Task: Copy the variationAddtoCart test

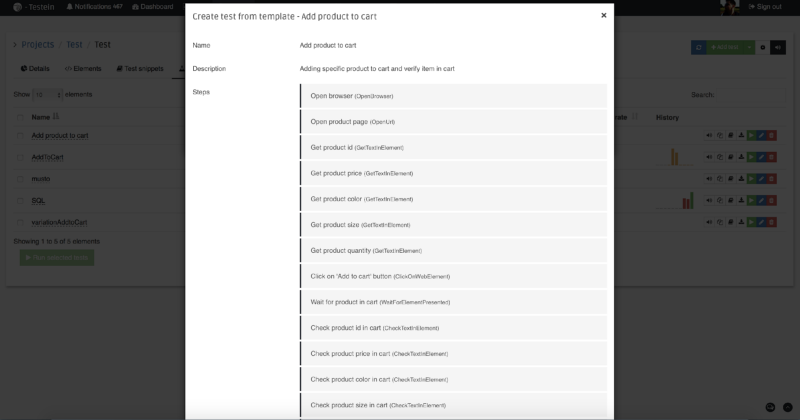Action: point(720,222)
